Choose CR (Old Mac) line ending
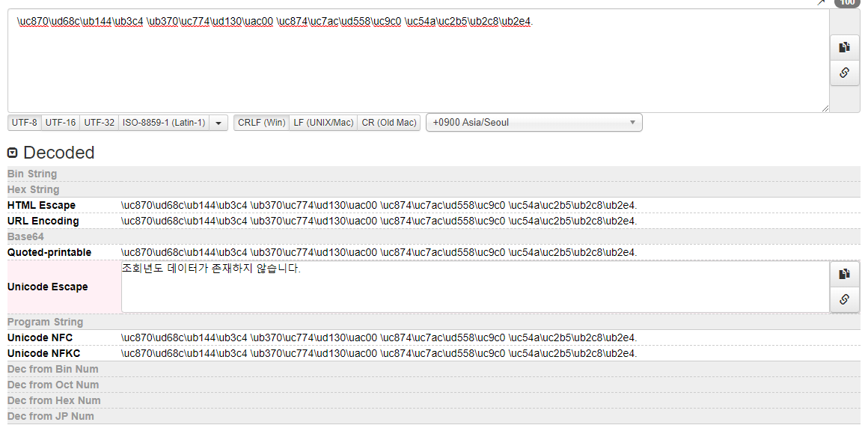The height and width of the screenshot is (431, 868). click(x=389, y=122)
